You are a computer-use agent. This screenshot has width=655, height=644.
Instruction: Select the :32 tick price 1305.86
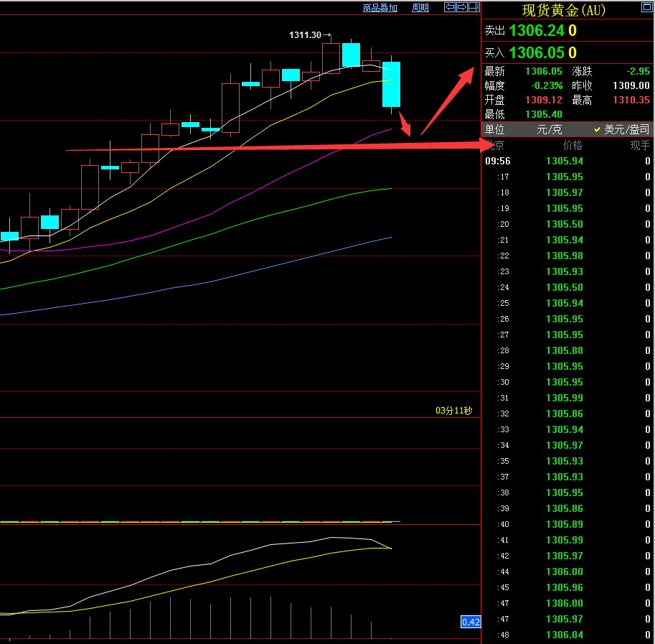565,414
